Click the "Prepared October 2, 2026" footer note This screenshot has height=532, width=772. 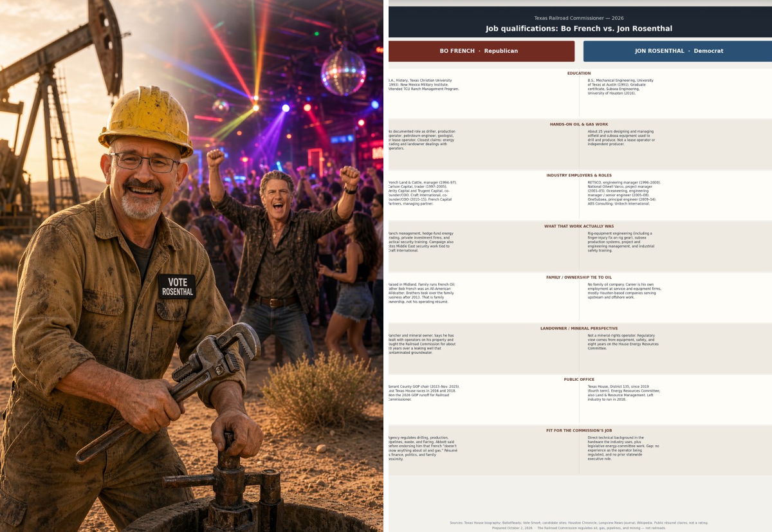pyautogui.click(x=579, y=528)
